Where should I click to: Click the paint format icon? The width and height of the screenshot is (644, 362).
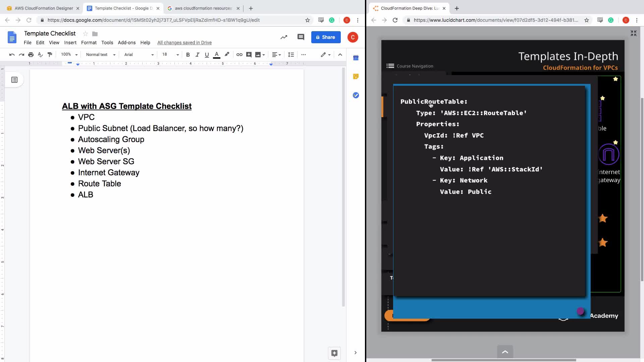click(50, 55)
